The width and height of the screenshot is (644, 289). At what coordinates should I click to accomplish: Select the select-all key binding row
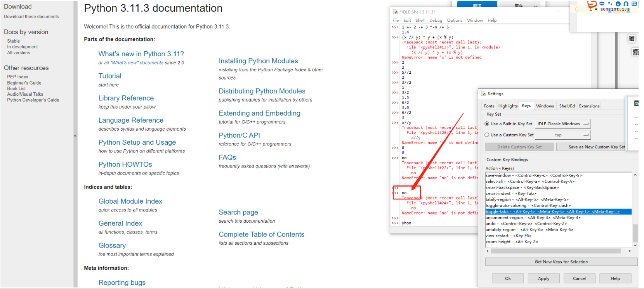(x=559, y=182)
